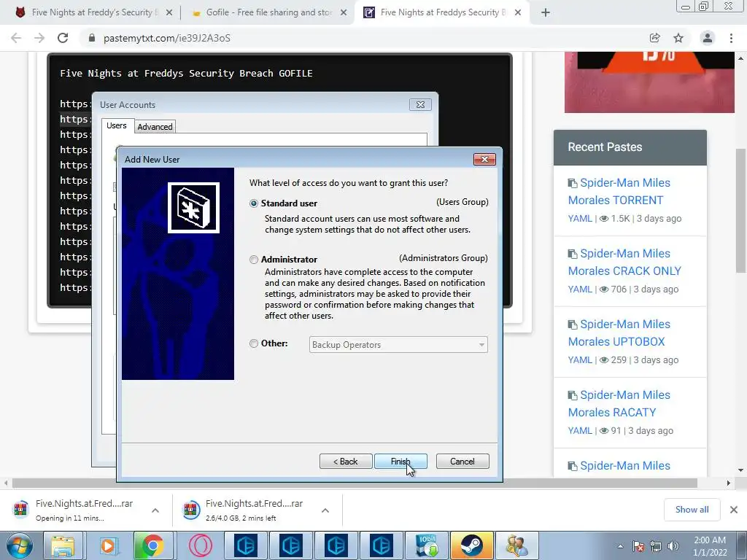This screenshot has height=560, width=747.
Task: Open Spider-Man Miles Morales UPTOBOX paste
Action: click(x=619, y=332)
